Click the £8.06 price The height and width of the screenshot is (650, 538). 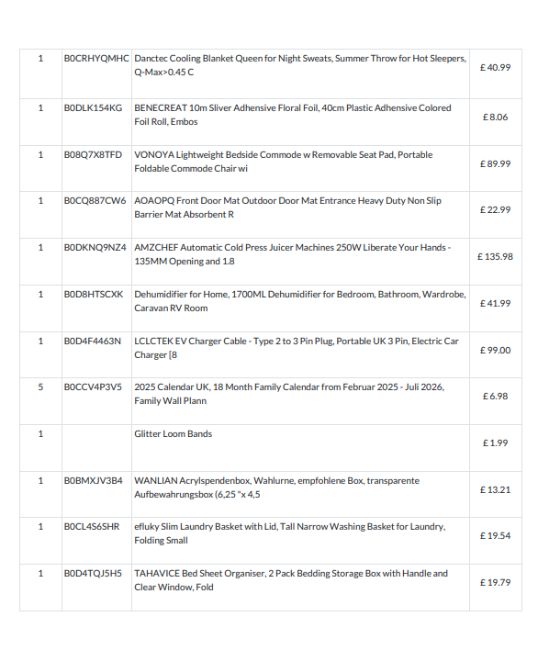[495, 117]
